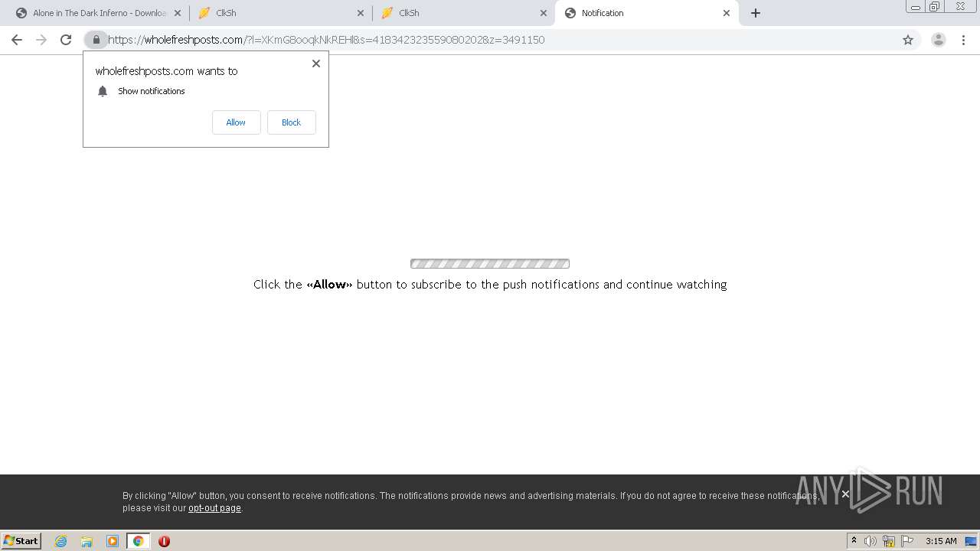Dismiss the notification permission popup
Image resolution: width=980 pixels, height=551 pixels.
click(316, 64)
